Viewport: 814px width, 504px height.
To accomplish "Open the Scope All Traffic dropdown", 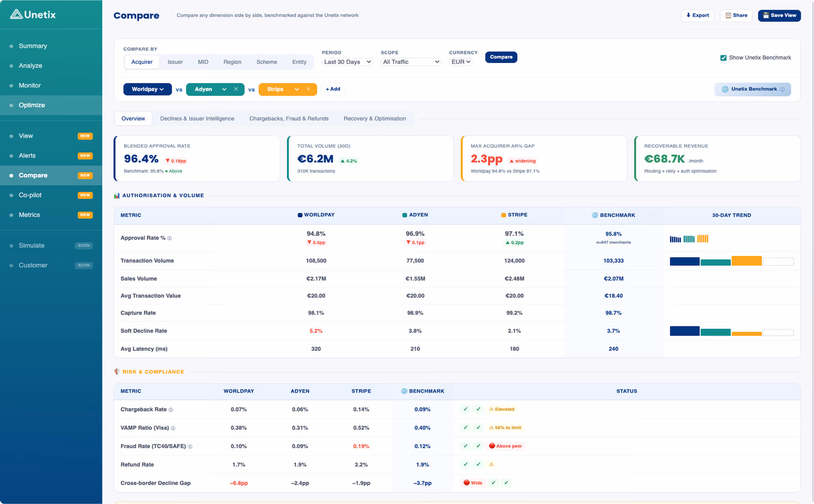I will point(411,62).
